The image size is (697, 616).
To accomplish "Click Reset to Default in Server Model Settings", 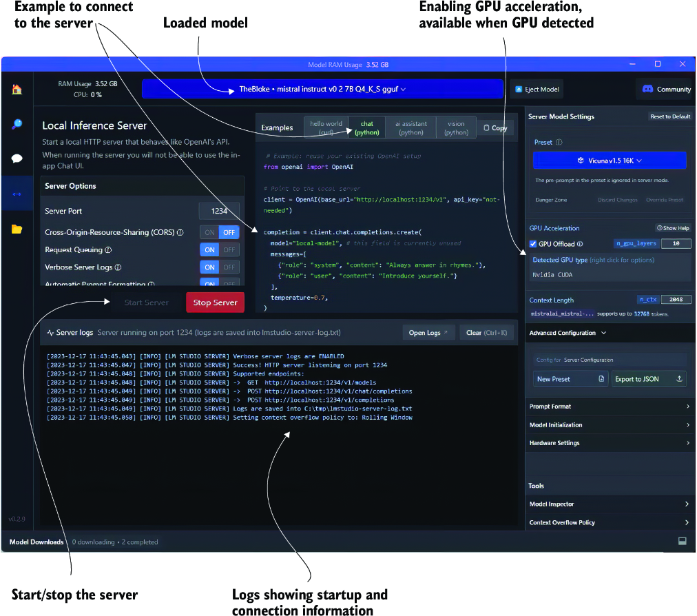I will pyautogui.click(x=670, y=116).
